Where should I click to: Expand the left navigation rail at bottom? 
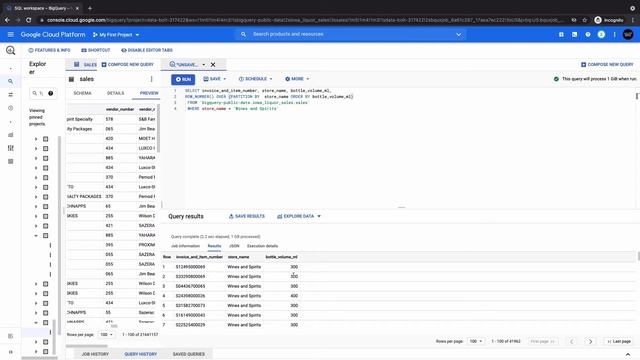point(11,351)
